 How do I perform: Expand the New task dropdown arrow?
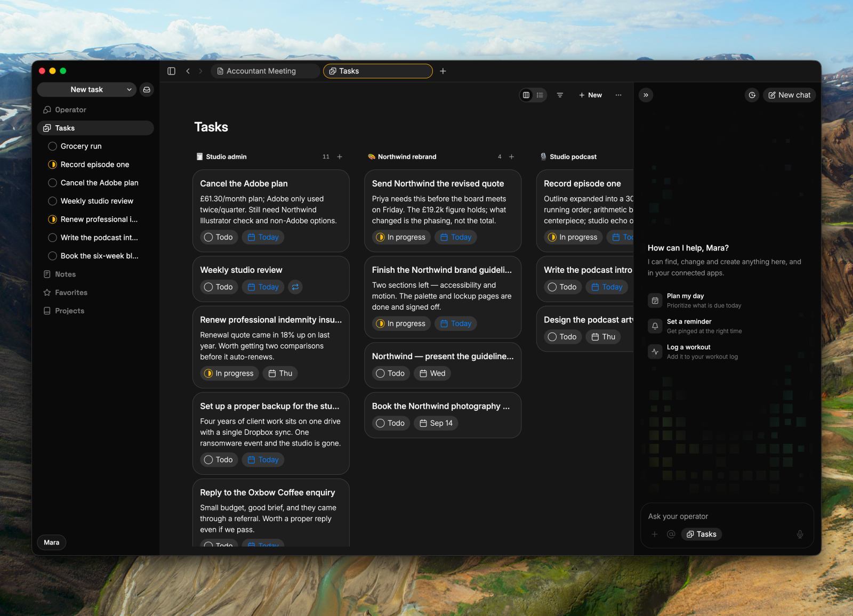coord(129,90)
